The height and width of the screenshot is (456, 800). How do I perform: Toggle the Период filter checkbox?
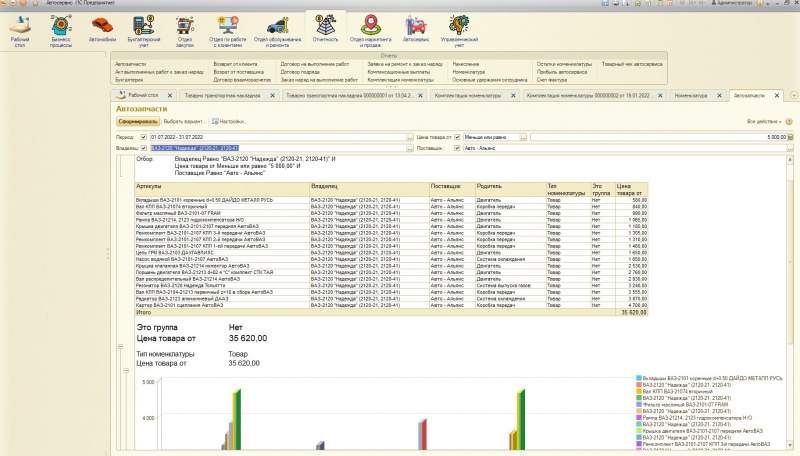[x=143, y=137]
